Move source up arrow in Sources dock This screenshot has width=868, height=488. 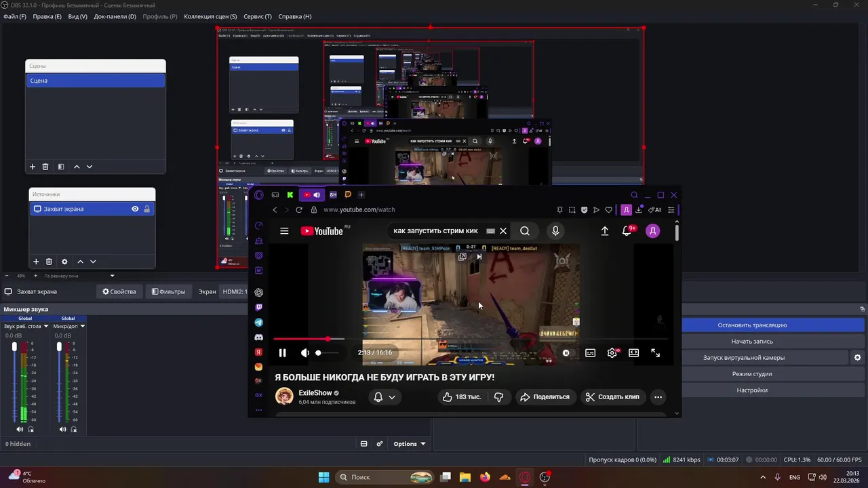(x=80, y=262)
